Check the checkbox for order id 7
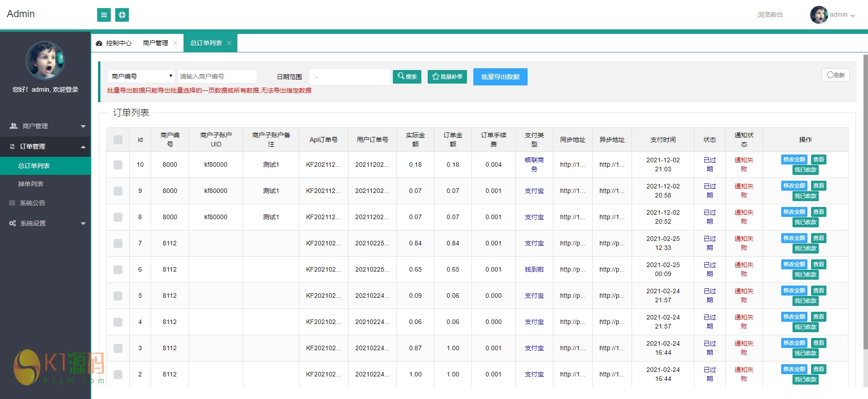868x399 pixels. point(118,244)
